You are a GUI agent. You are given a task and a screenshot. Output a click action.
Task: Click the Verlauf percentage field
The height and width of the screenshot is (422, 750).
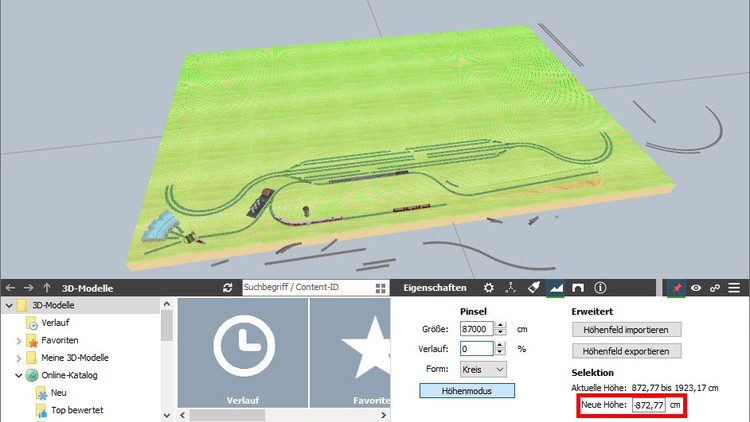click(x=476, y=349)
